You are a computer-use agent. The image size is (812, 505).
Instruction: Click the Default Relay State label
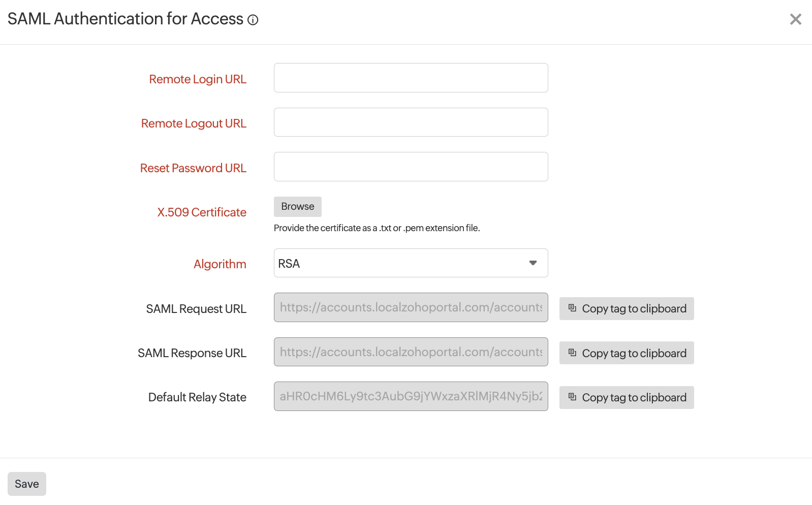197,397
